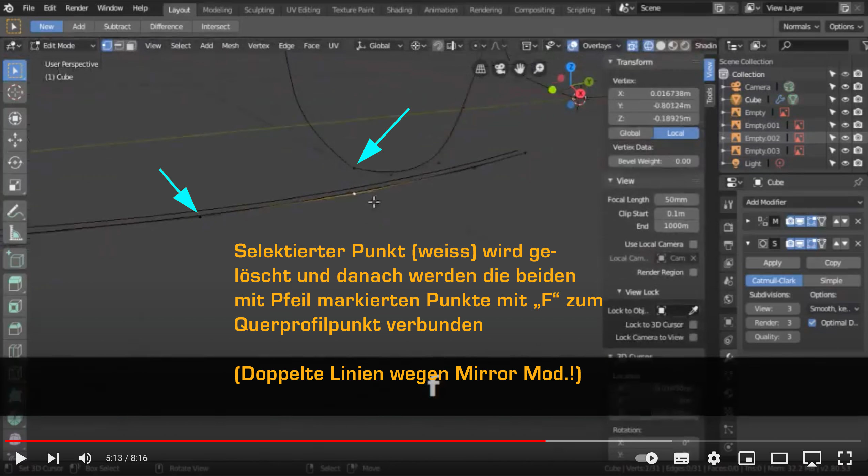Select the 3D Cursor tool
The width and height of the screenshot is (868, 476).
click(x=15, y=92)
